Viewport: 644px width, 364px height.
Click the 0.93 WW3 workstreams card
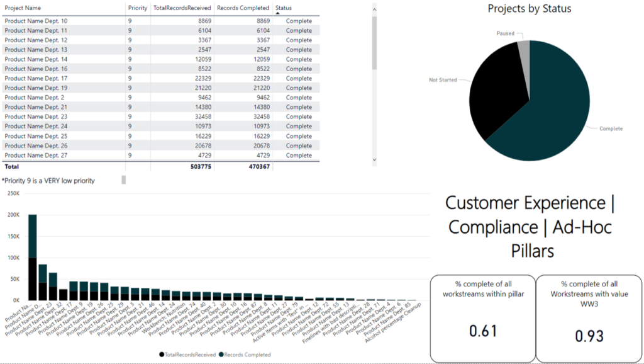tap(589, 317)
